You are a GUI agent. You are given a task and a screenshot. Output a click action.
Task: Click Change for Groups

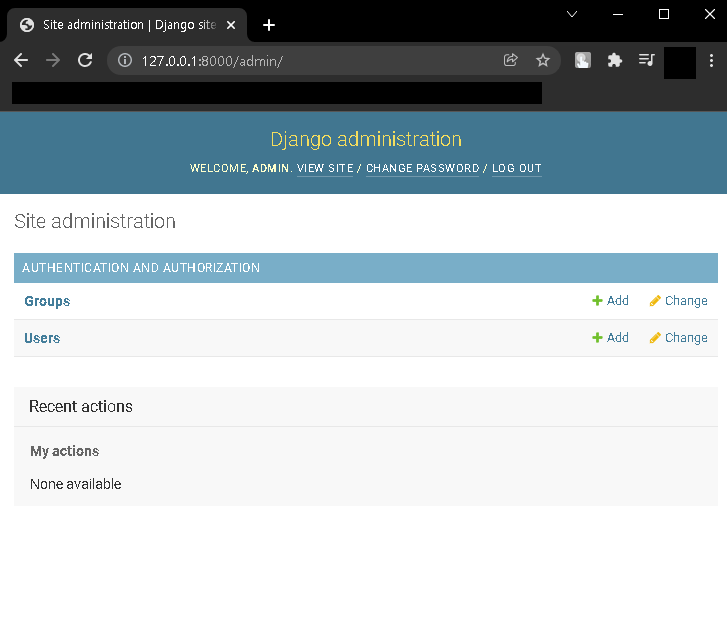coord(679,301)
